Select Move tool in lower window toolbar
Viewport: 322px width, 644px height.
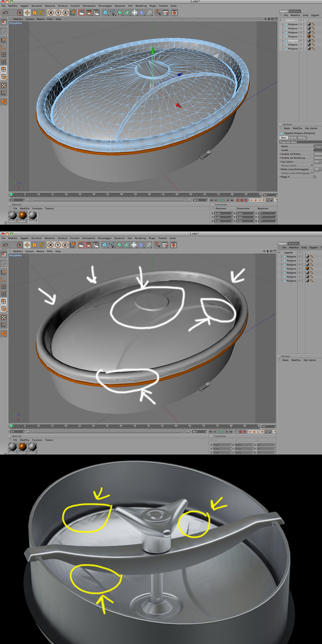click(x=27, y=245)
